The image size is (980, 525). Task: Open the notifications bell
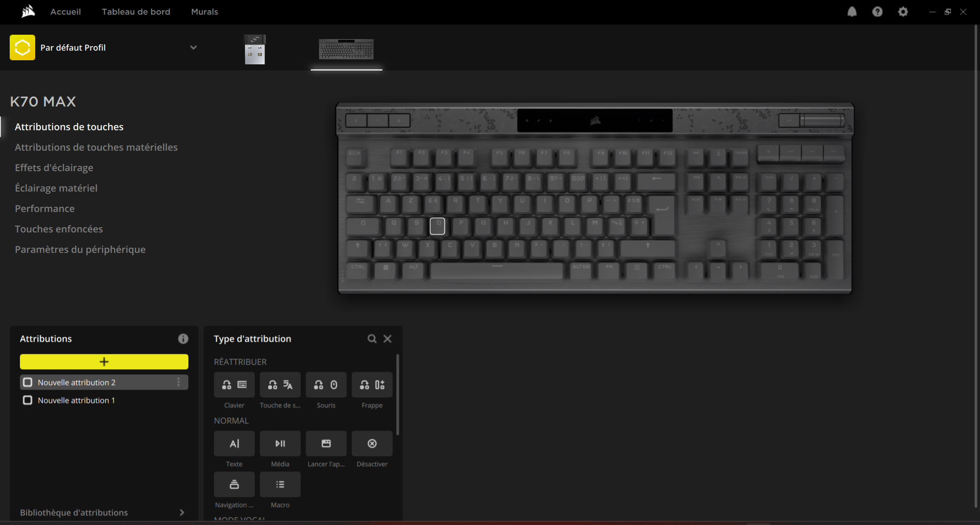(852, 12)
